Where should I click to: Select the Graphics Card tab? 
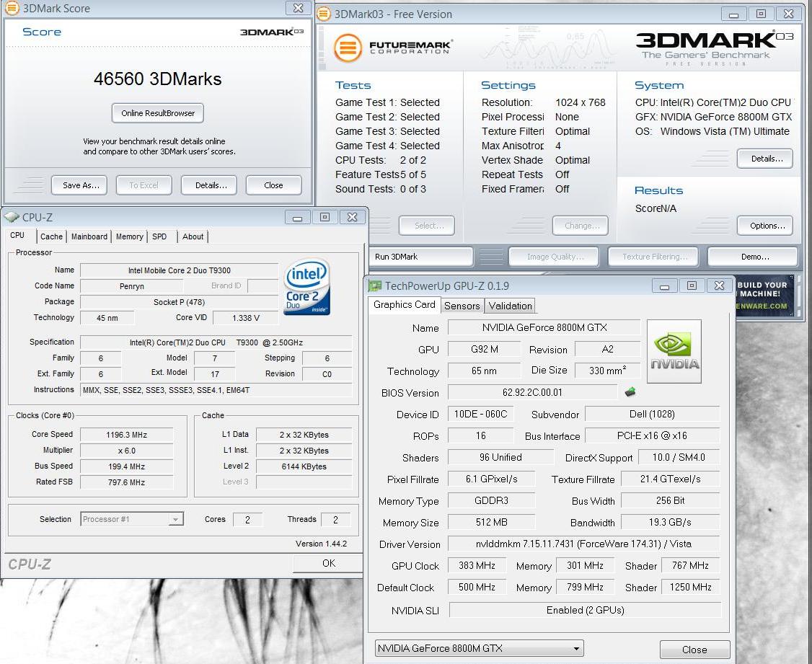click(x=405, y=305)
